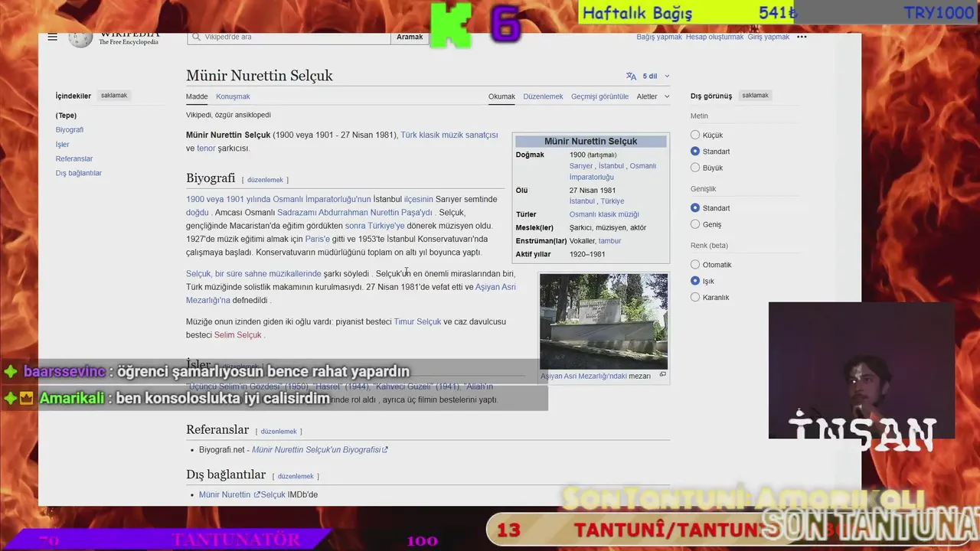This screenshot has width=980, height=551.
Task: Select Otomatik color mode
Action: tap(695, 265)
